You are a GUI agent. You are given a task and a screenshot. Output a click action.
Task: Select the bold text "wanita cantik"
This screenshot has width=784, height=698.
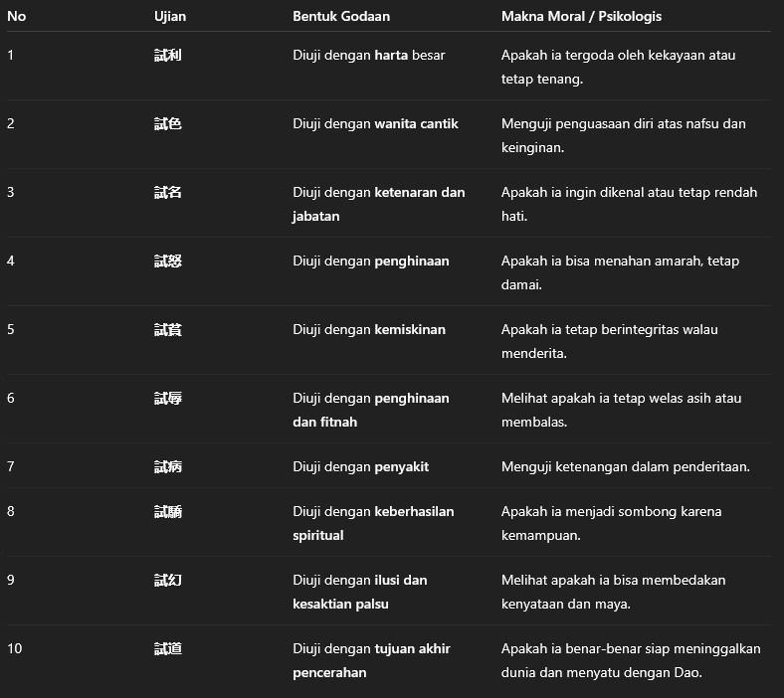pyautogui.click(x=416, y=124)
